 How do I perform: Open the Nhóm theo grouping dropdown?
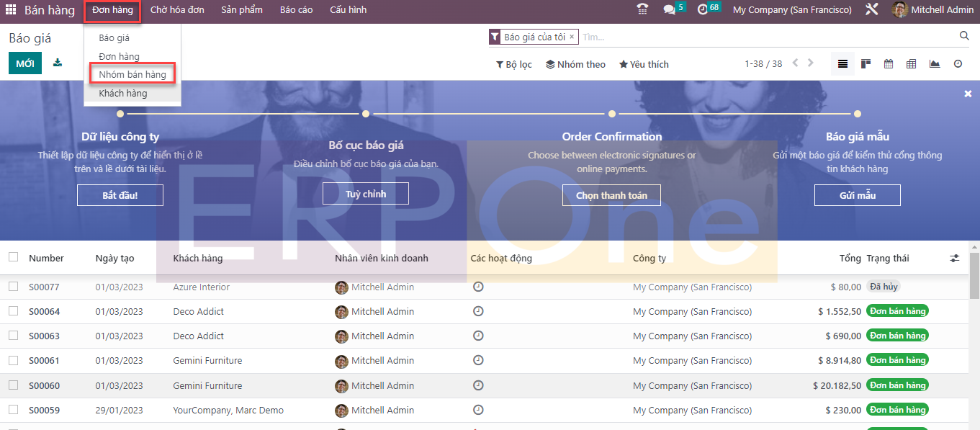coord(575,64)
